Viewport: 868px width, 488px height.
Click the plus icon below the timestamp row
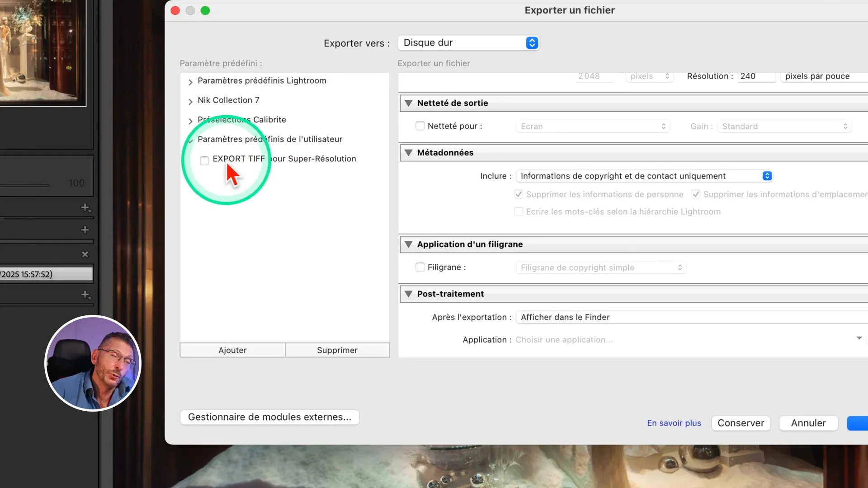[85, 295]
